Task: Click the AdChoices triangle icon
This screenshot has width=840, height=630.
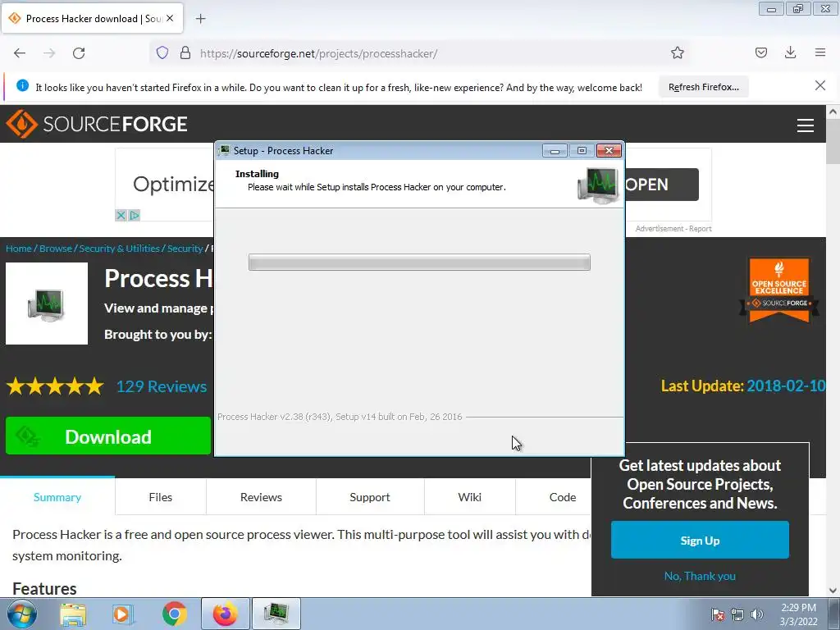Action: 135,216
